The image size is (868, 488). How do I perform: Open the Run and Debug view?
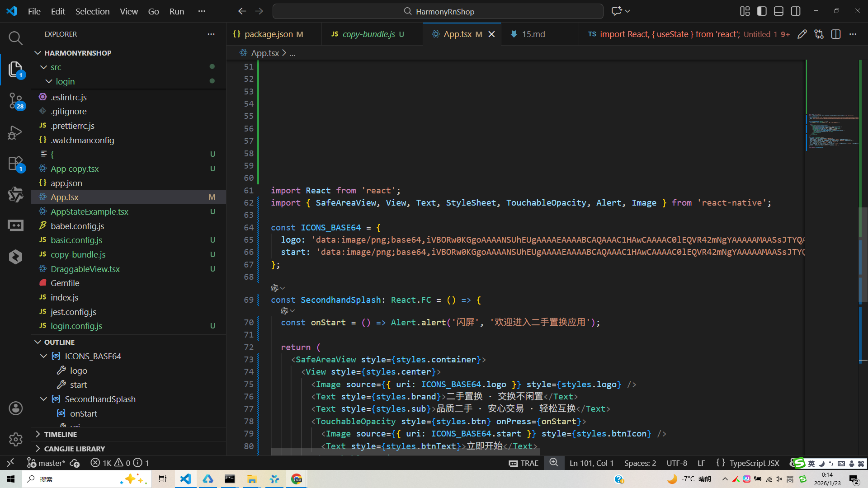pyautogui.click(x=15, y=132)
